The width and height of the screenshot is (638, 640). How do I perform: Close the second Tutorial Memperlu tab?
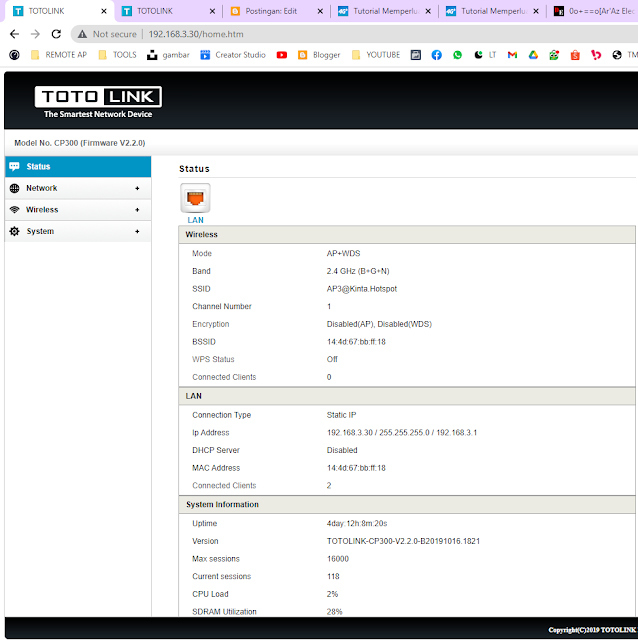[x=536, y=11]
